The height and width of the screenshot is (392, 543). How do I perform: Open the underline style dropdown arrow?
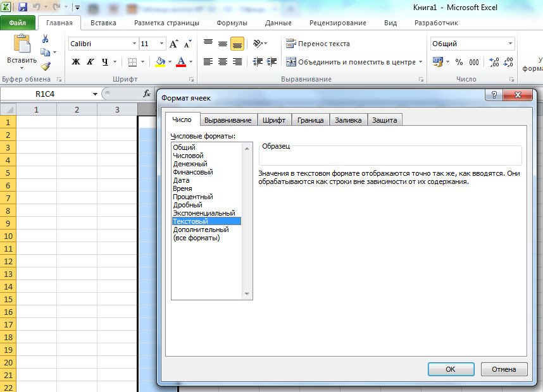[115, 62]
